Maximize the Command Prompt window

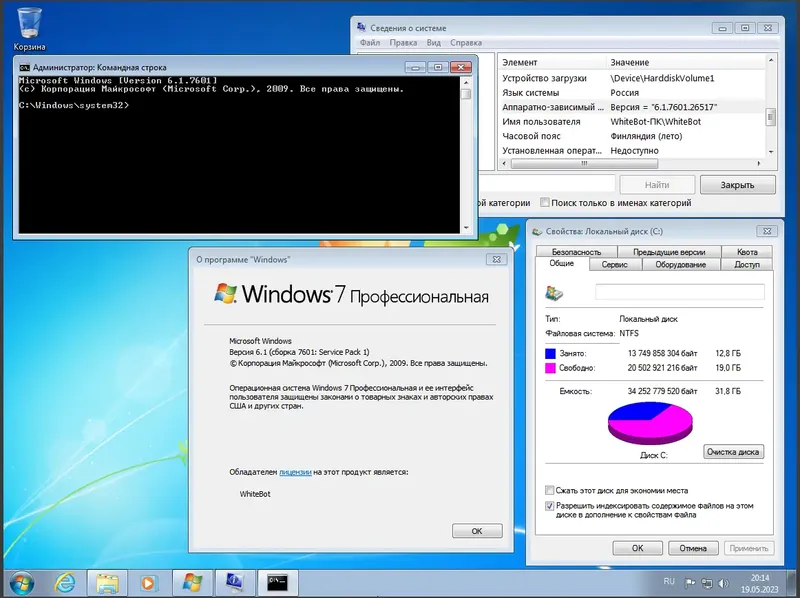click(x=438, y=67)
